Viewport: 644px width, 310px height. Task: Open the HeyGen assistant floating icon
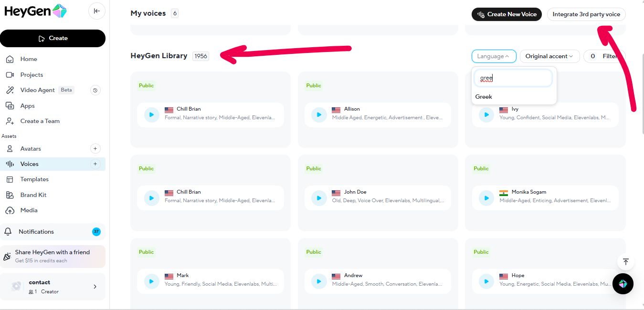click(623, 284)
